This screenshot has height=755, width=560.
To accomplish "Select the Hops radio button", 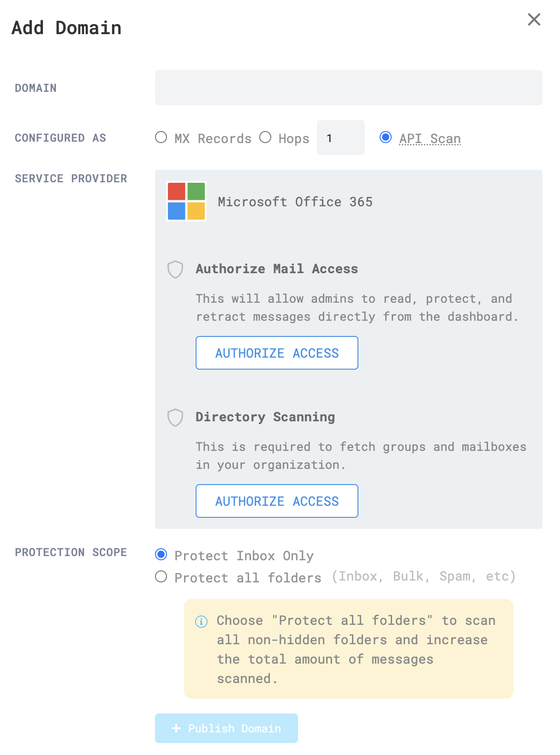I will 266,137.
